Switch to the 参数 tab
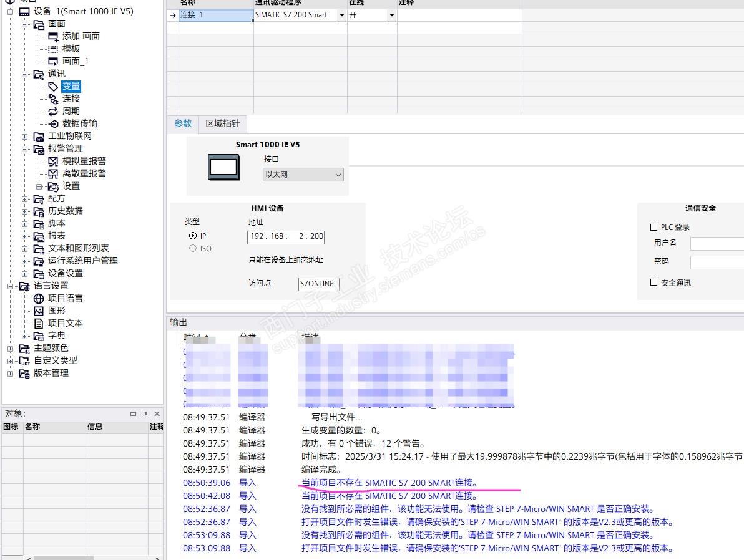744x560 pixels. click(183, 123)
